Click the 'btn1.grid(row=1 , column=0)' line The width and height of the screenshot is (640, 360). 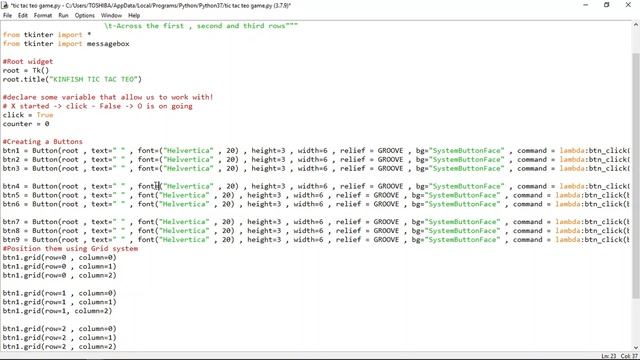coord(60,293)
